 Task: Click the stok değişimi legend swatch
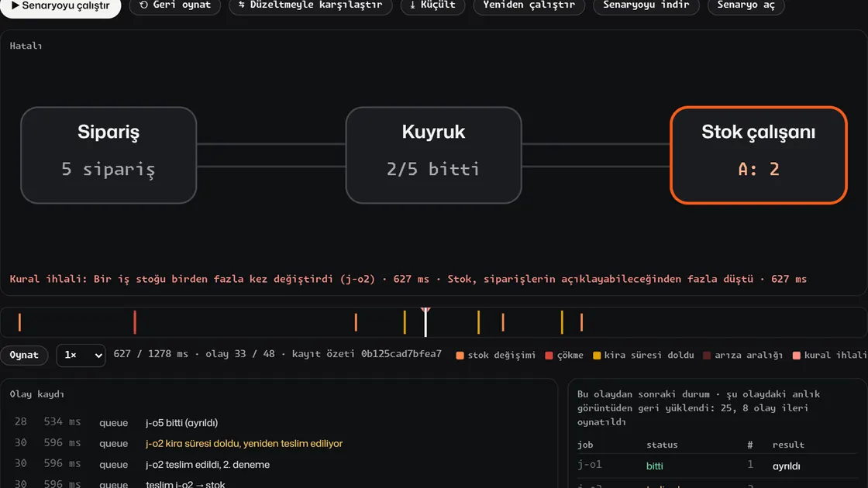point(460,356)
